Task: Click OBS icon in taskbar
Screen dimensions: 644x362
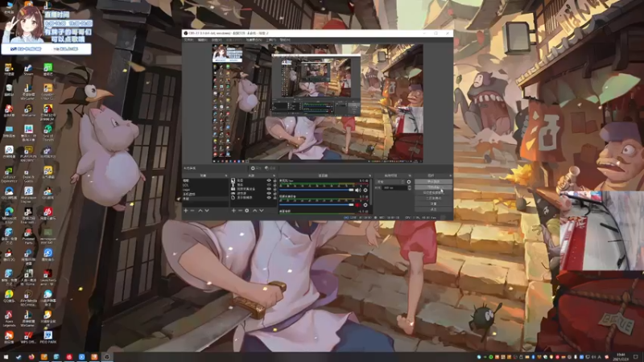Action: point(107,357)
